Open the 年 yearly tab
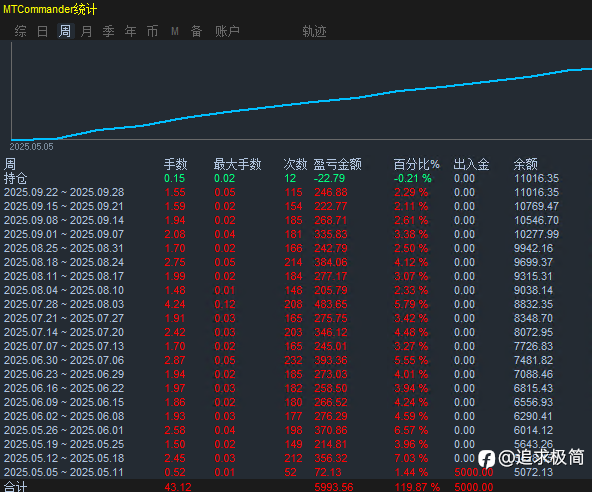This screenshot has height=492, width=592. pyautogui.click(x=131, y=31)
